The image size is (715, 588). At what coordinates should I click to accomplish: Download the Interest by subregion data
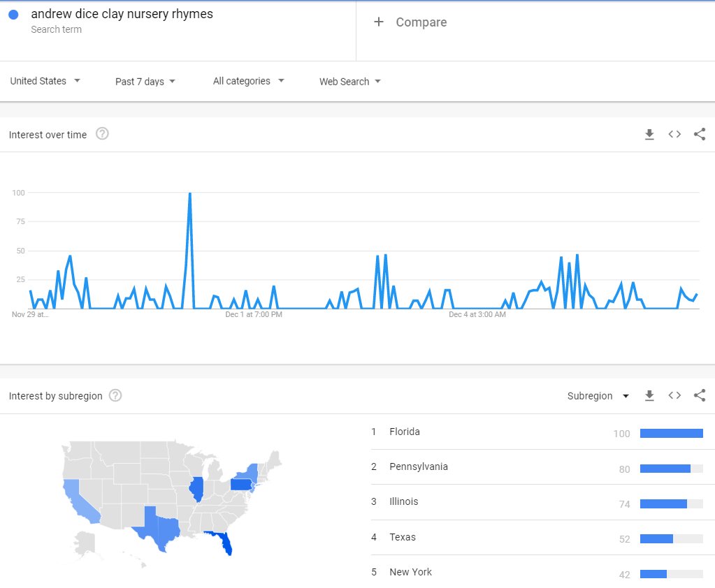coord(649,396)
